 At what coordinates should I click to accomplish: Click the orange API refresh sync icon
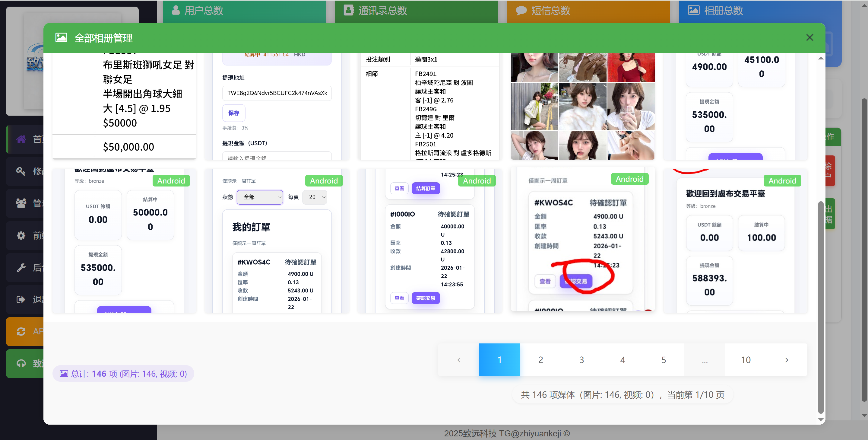21,331
